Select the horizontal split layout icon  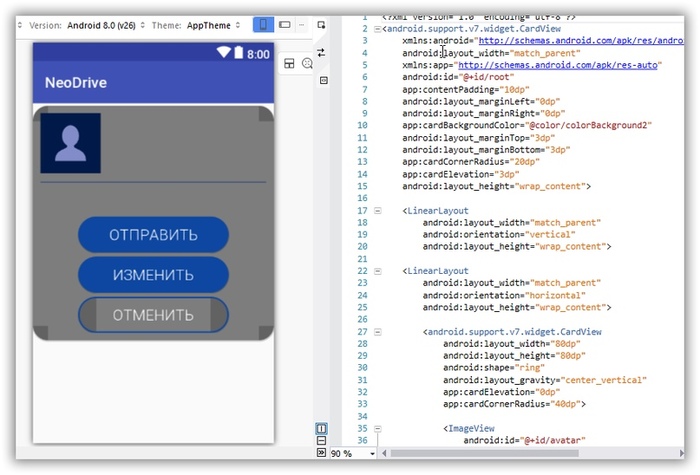322,440
